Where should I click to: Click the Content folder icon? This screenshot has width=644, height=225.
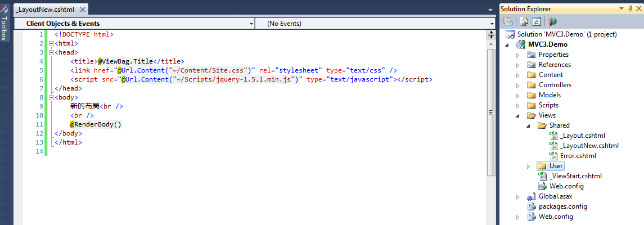tap(532, 75)
